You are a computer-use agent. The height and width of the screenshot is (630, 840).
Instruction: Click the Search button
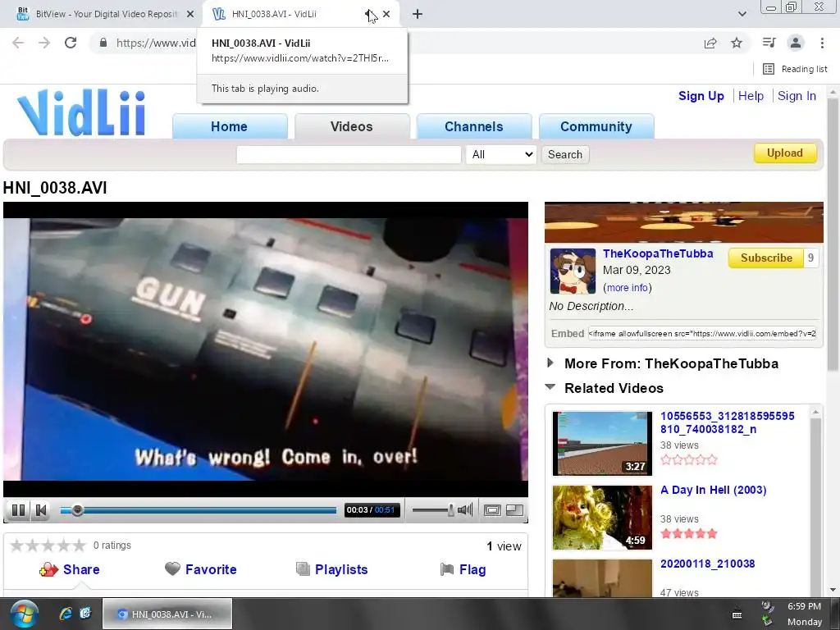(x=564, y=154)
